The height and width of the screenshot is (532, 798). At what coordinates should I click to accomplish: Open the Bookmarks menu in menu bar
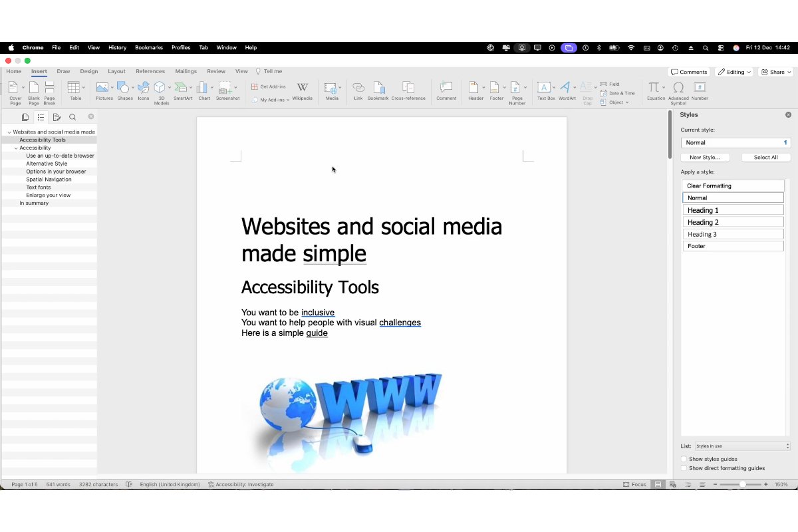(x=148, y=48)
